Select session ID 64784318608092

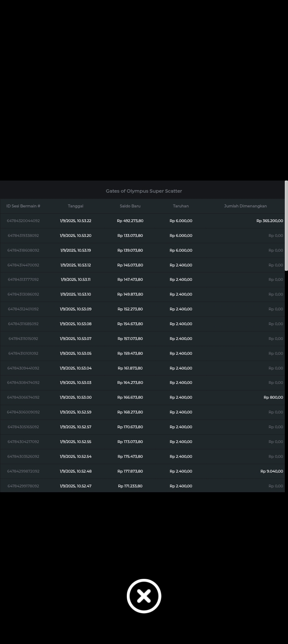[23, 250]
